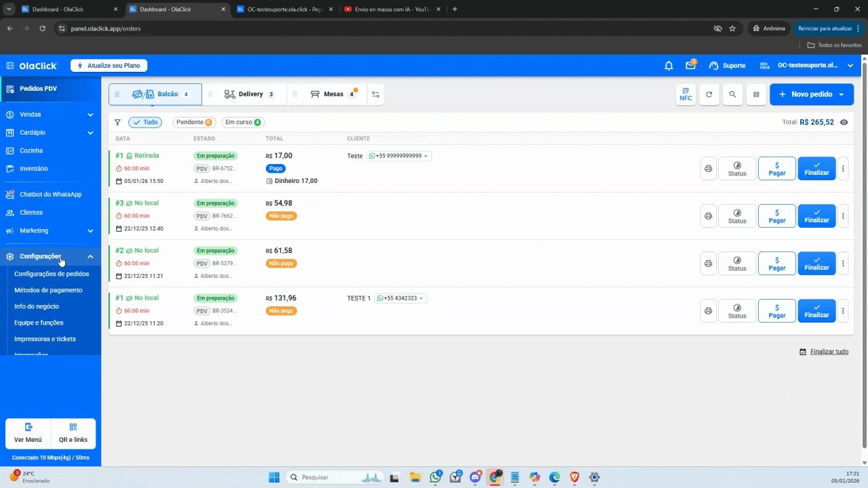
Task: Switch to the Mesas tab
Action: pyautogui.click(x=332, y=94)
